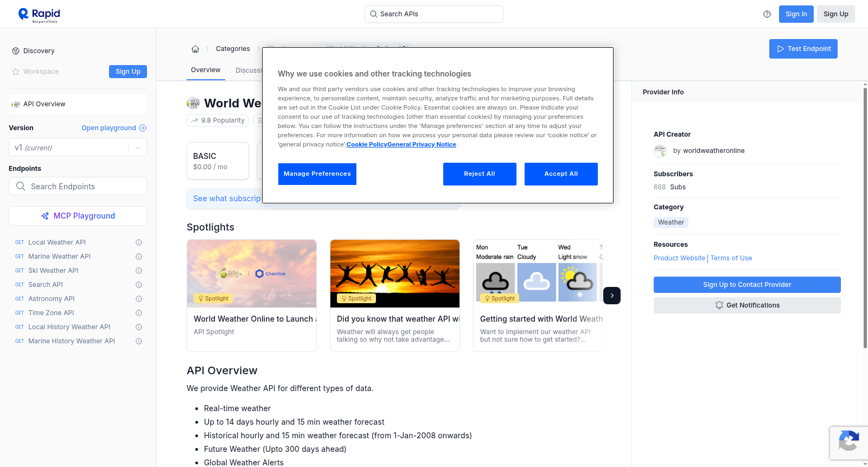Expand the v1 (current) version dropdown
Screen dimensions: 868x467
pyautogui.click(x=78, y=148)
